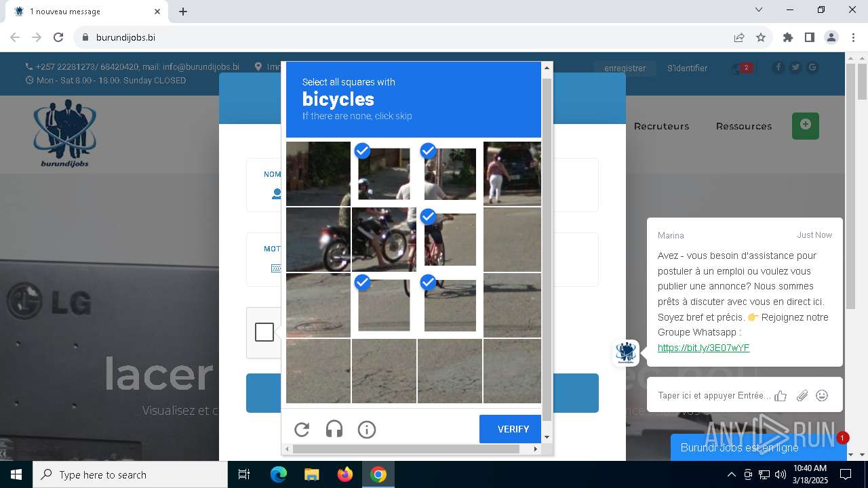Open a new browser tab

[x=183, y=12]
